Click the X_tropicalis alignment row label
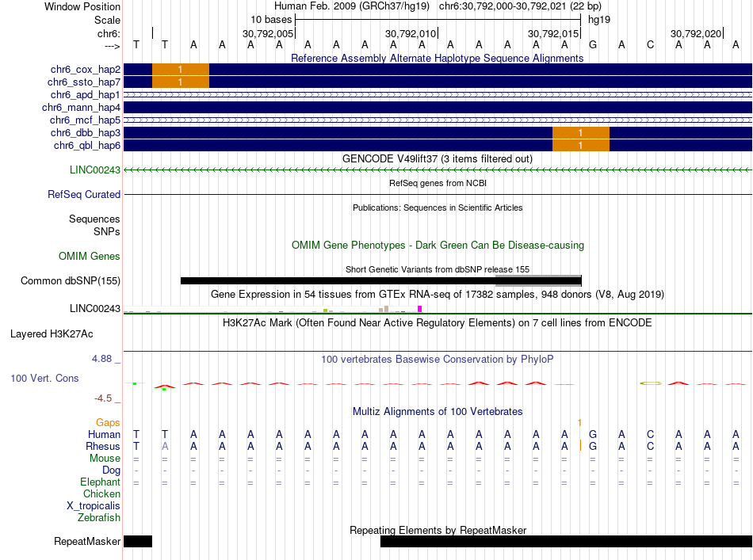The height and width of the screenshot is (560, 753). click(x=94, y=506)
